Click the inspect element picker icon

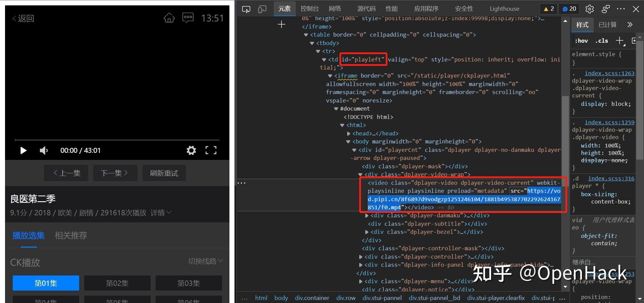[246, 9]
